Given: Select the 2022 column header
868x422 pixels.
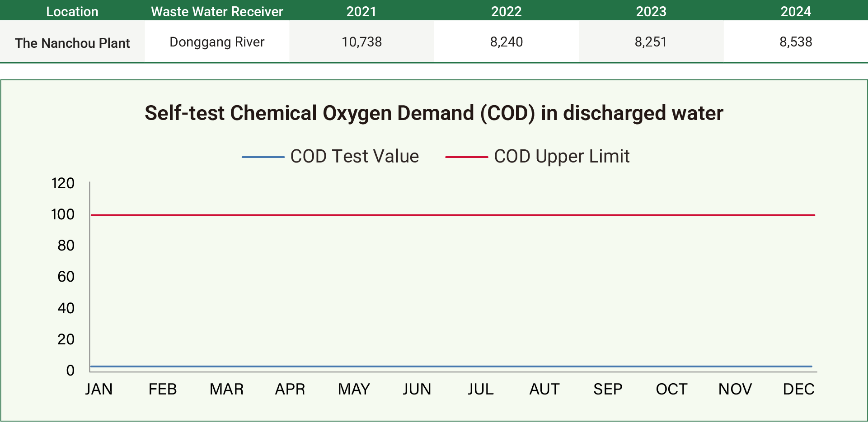Looking at the screenshot, I should [x=506, y=11].
